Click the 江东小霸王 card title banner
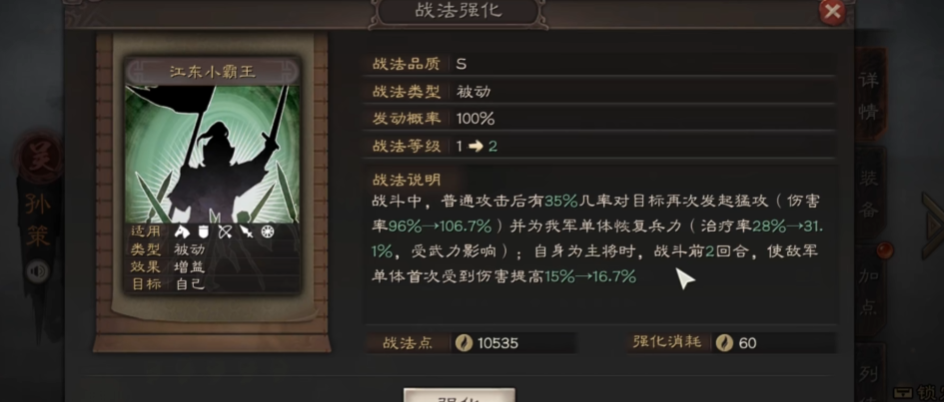Screen dimensions: 944x402 click(212, 72)
